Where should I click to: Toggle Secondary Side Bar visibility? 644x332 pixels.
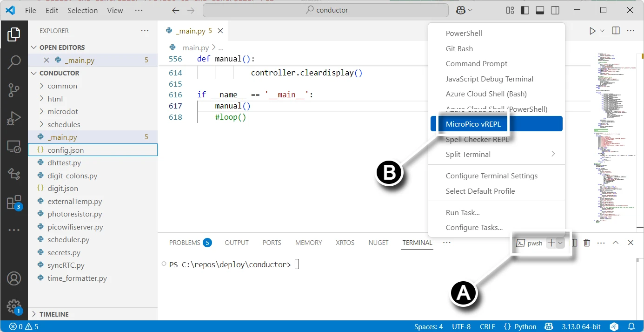555,10
